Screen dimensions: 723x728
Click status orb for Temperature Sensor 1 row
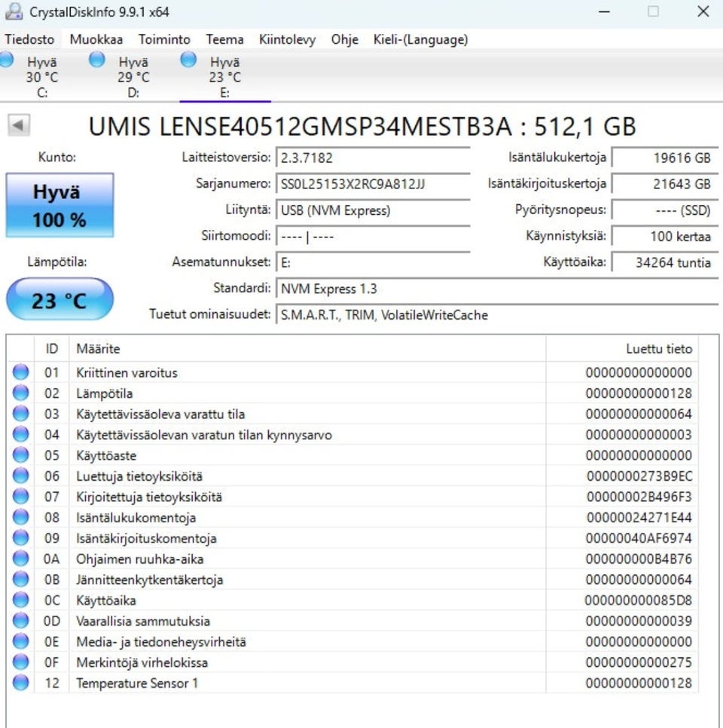pos(20,683)
